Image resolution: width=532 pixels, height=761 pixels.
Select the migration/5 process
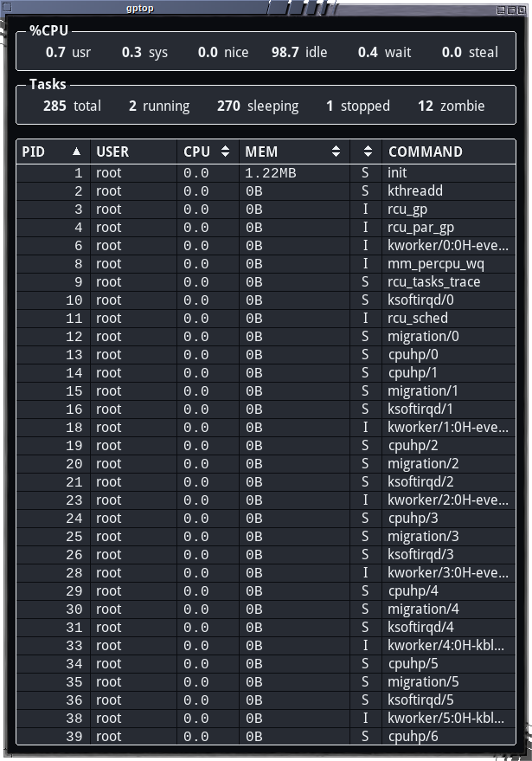click(x=266, y=683)
